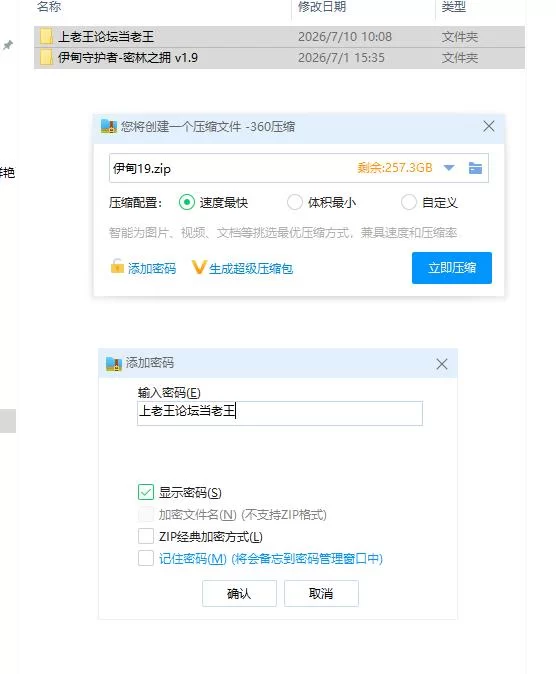Close the 您将创建一个压缩文件 dialog
This screenshot has height=674, width=556.
click(488, 126)
